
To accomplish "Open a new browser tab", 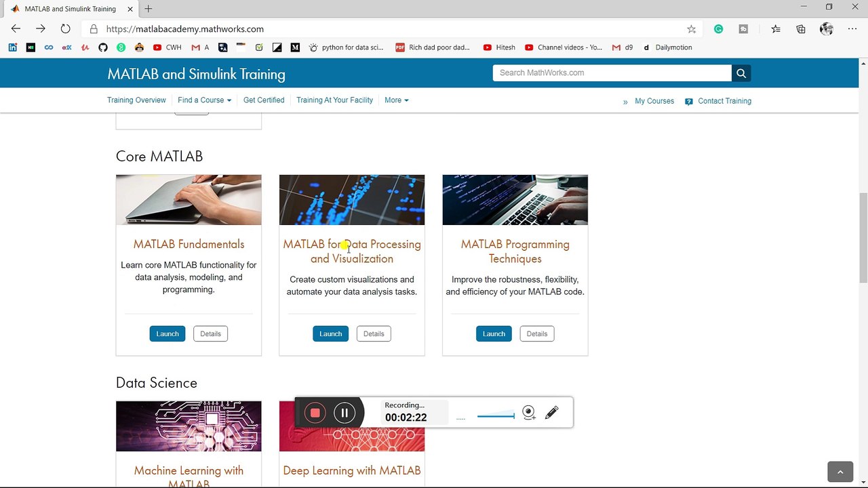I will 148,9.
